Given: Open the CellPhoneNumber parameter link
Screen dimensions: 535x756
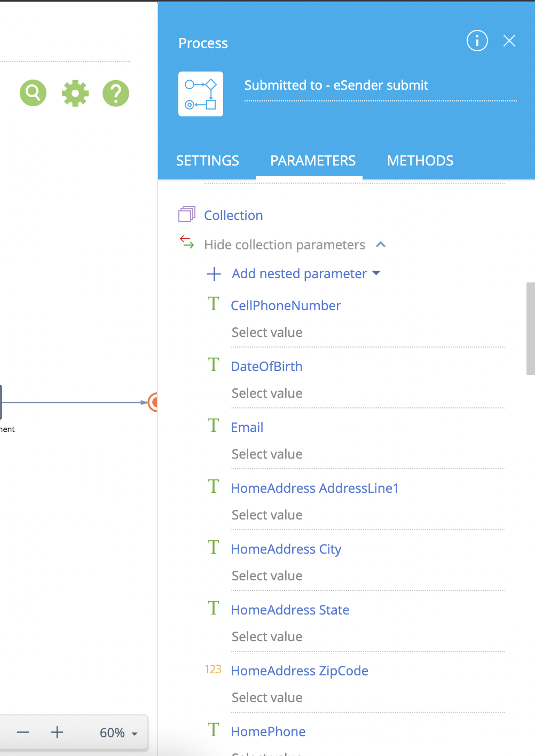Looking at the screenshot, I should coord(286,305).
